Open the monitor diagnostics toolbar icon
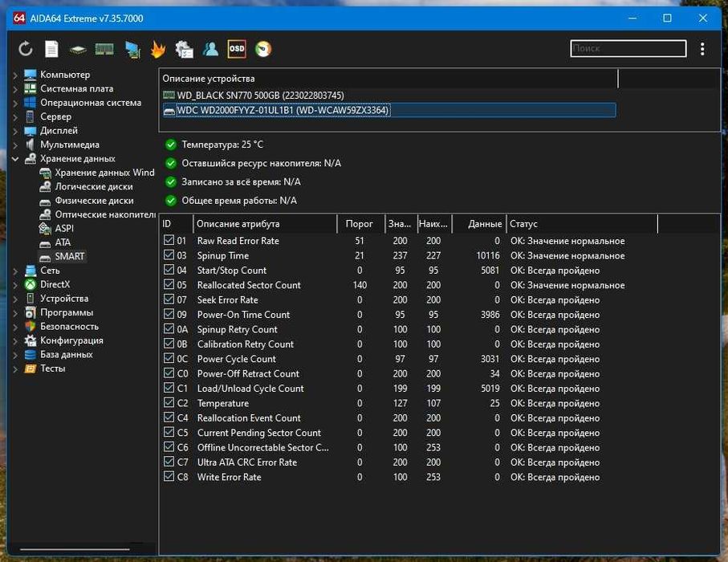The image size is (728, 562). pos(132,49)
